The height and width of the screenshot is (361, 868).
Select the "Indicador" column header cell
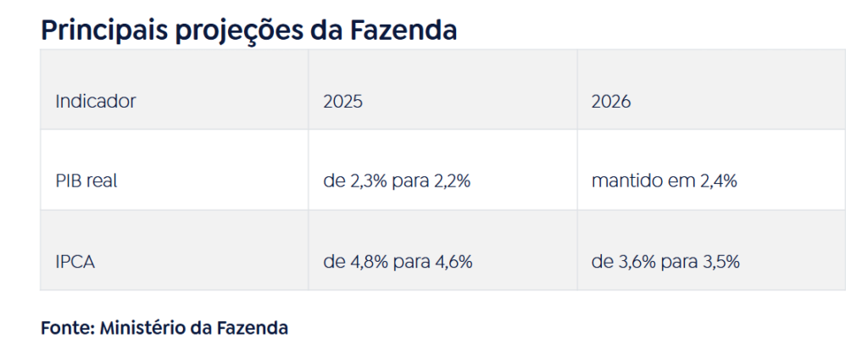click(x=96, y=102)
